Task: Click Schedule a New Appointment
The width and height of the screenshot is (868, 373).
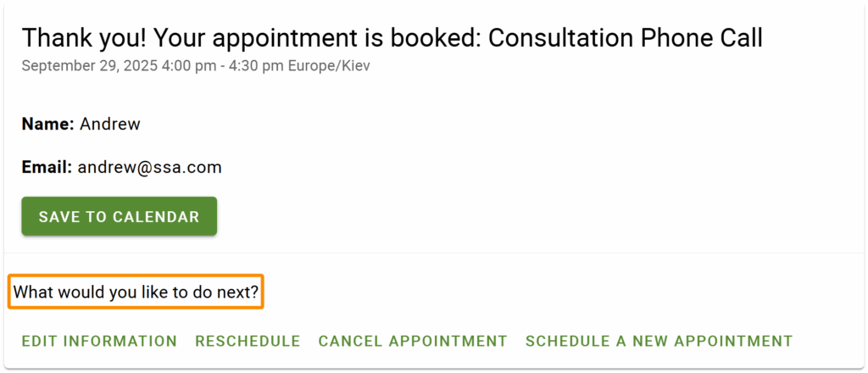Action: point(659,342)
